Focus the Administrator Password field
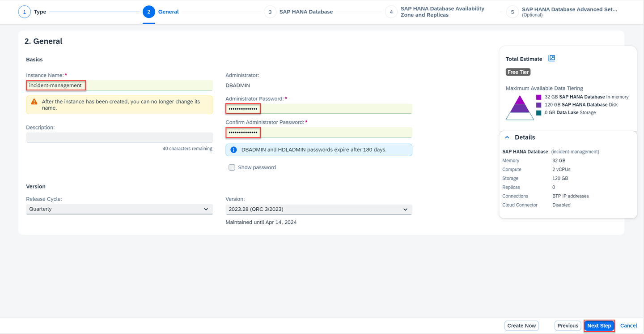 pos(318,108)
